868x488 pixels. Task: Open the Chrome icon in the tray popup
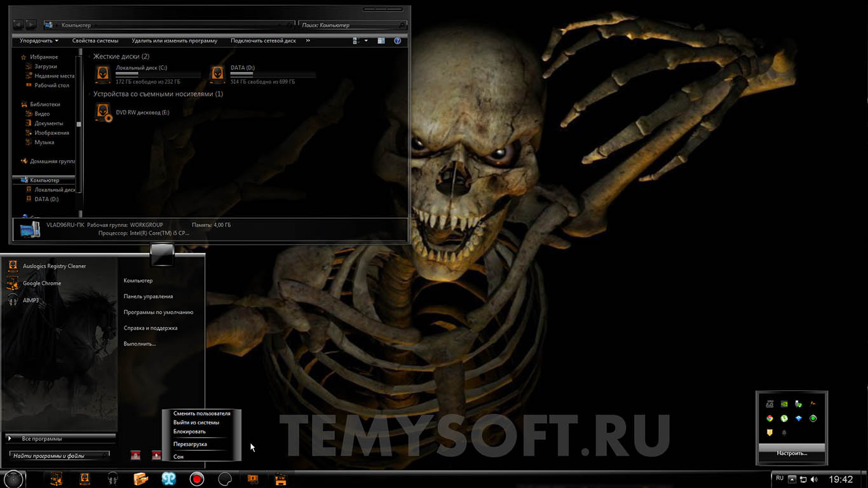(770, 418)
